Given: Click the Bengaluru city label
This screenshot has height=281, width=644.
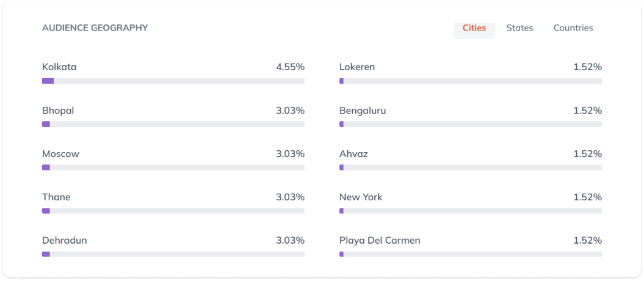Looking at the screenshot, I should tap(363, 111).
